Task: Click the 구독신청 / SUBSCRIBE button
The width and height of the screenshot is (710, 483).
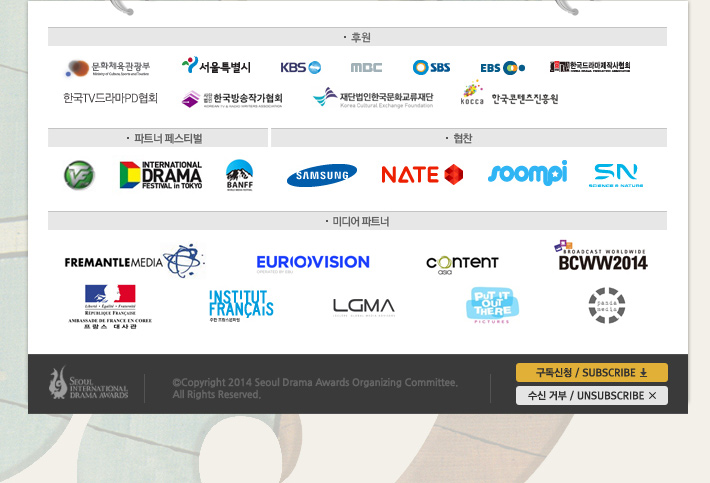Action: point(592,373)
